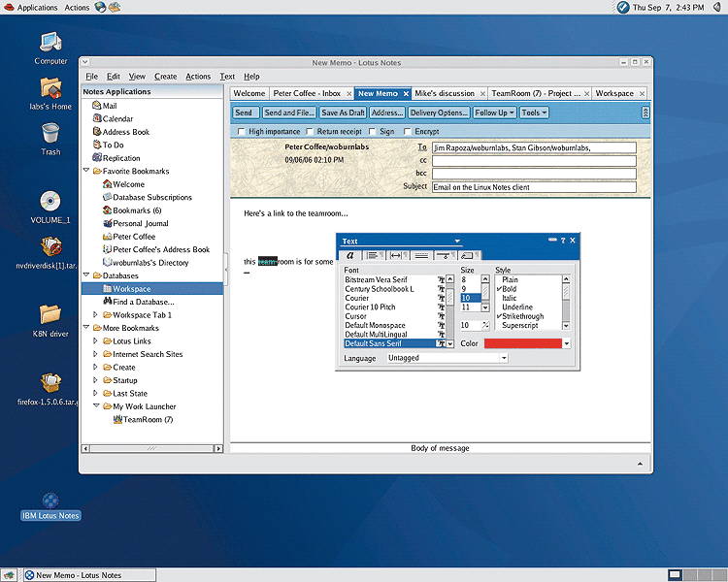Open the Calendar icon in sidebar
Viewport: 728px width, 582px height.
coord(96,118)
